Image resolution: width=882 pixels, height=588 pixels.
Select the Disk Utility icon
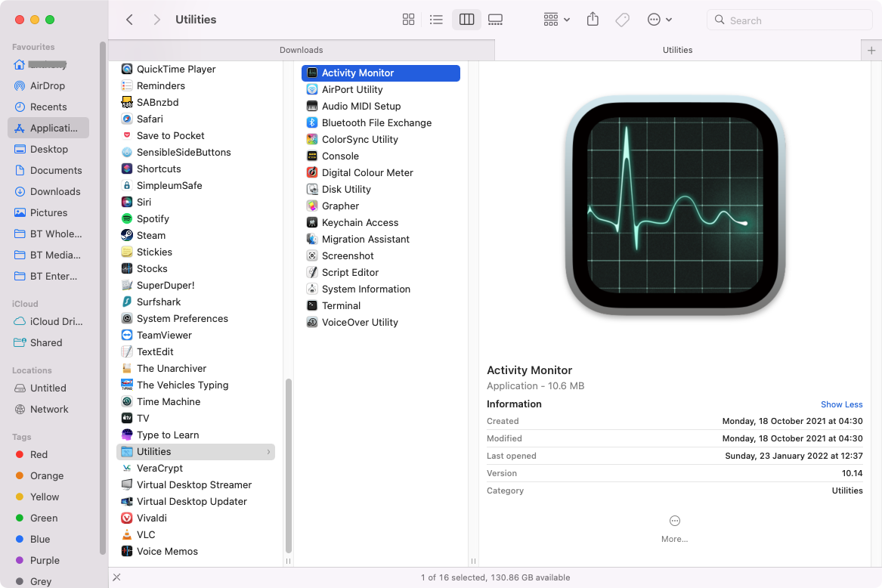pyautogui.click(x=312, y=189)
